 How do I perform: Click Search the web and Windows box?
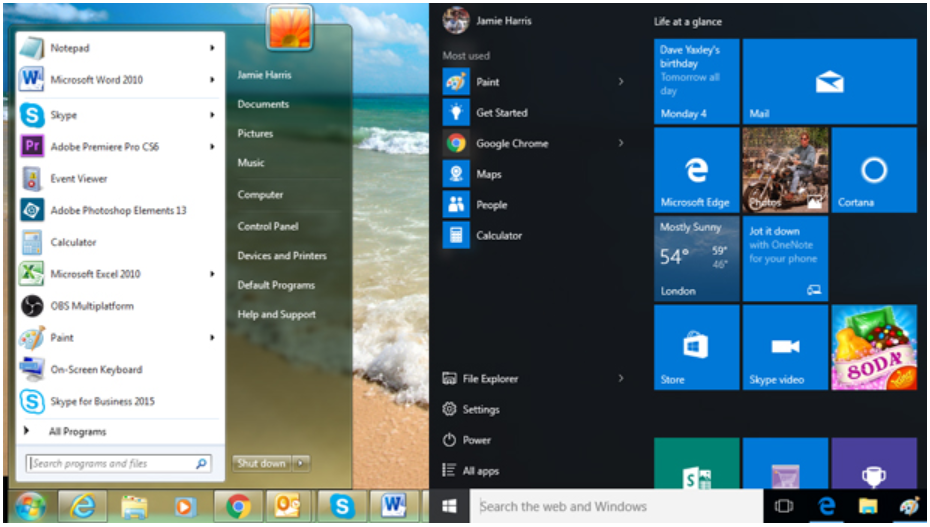(616, 506)
